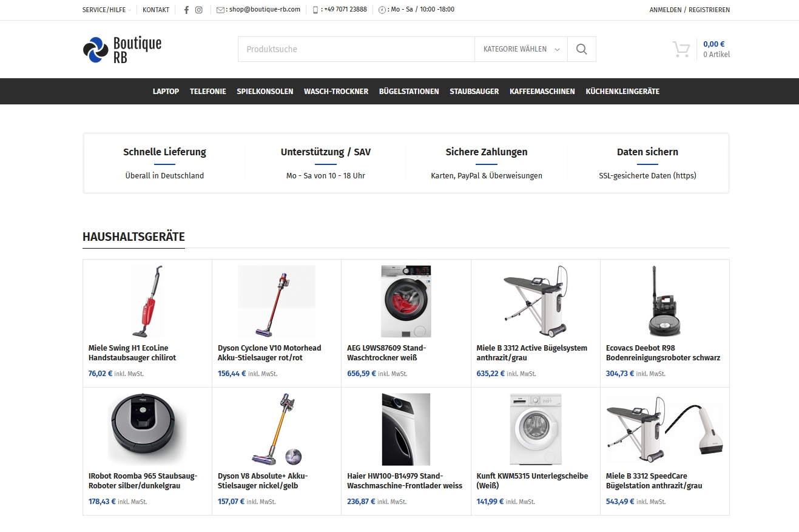799x532 pixels.
Task: Click the Schnelle Lieferung heading
Action: point(164,152)
